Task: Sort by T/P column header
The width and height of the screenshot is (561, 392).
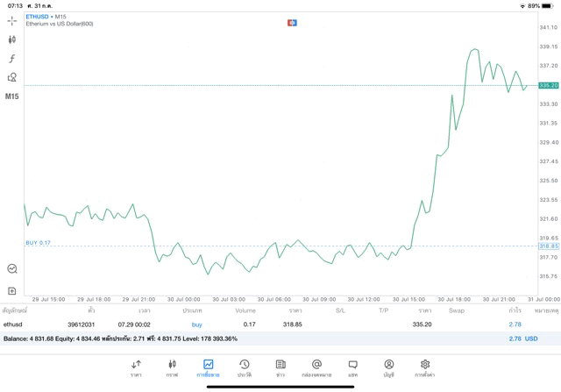Action: click(x=384, y=310)
